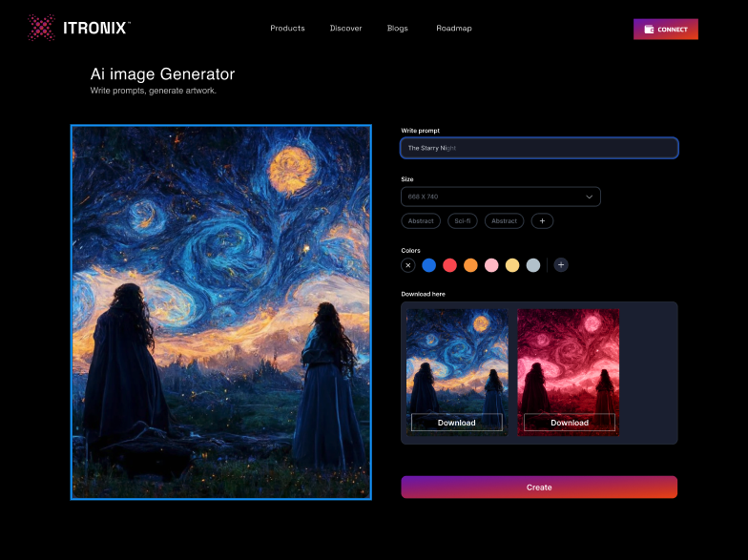
Task: Toggle the Sci-fi style chip
Action: (462, 221)
